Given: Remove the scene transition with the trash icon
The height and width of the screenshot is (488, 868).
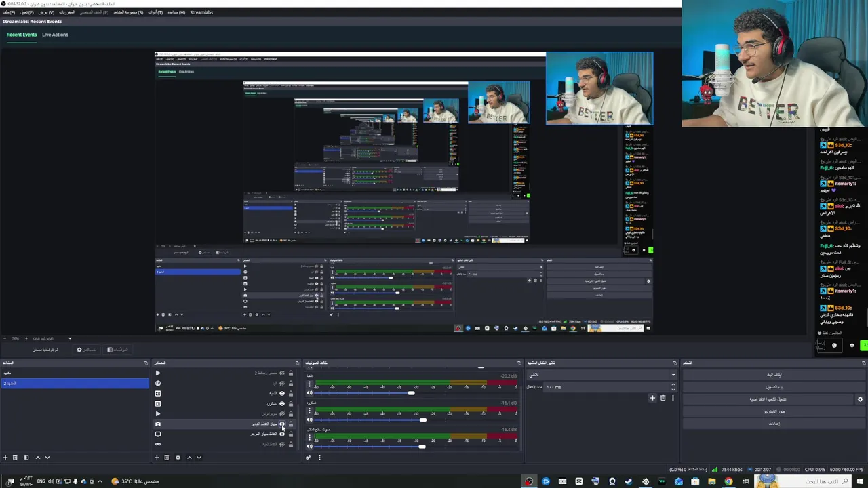Looking at the screenshot, I should [663, 398].
